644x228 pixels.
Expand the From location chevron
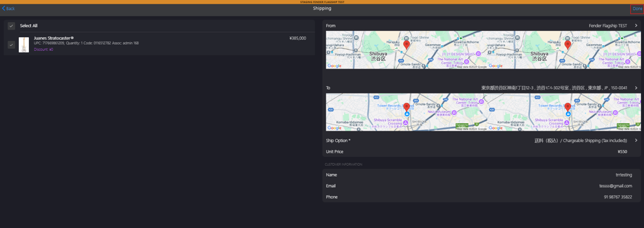coord(636,26)
